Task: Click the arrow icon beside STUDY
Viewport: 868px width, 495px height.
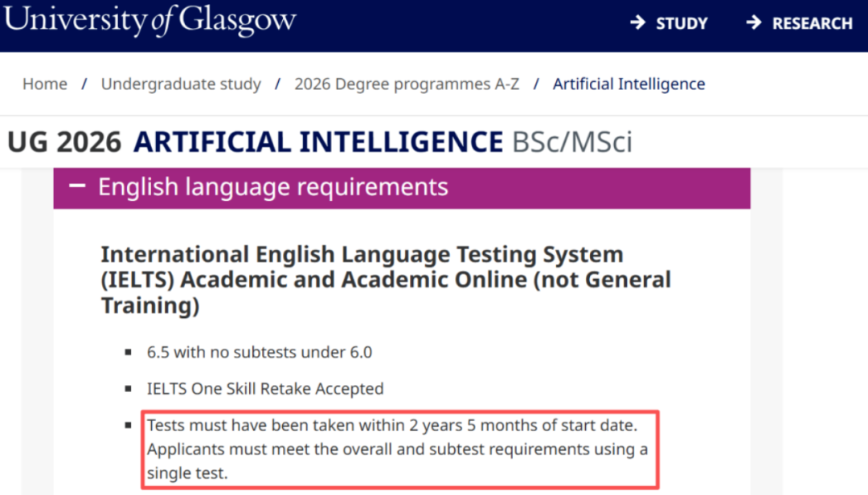Action: [637, 22]
